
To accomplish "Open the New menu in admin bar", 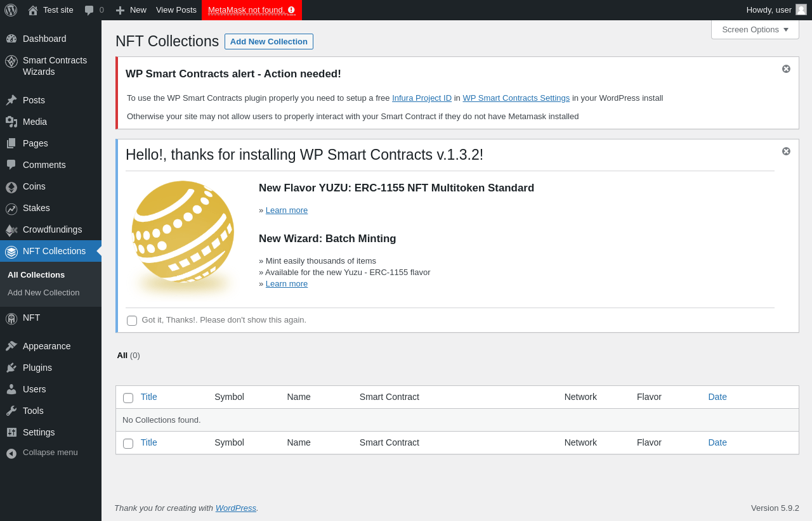I will (x=131, y=10).
